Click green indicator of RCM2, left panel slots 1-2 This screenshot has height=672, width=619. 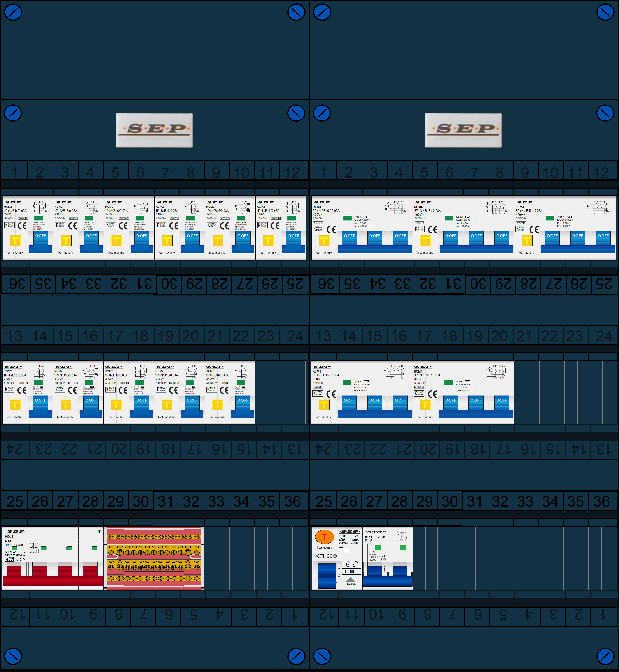tap(39, 218)
